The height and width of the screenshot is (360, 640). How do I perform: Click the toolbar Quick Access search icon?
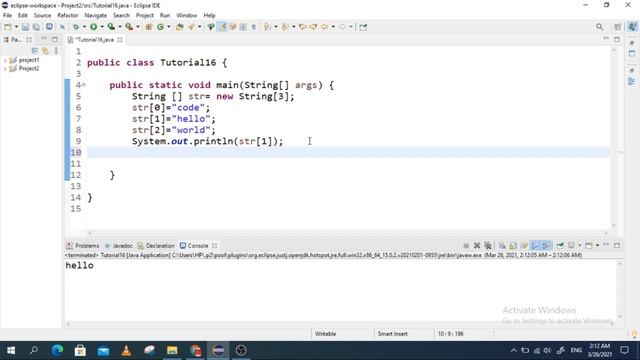click(x=599, y=27)
